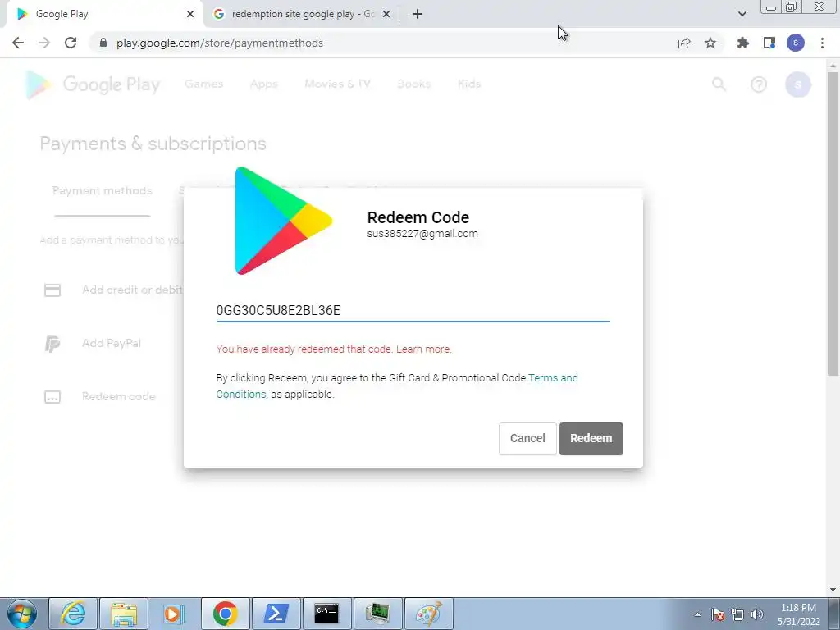
Task: Open resource monitor taskbar icon
Action: point(377,614)
